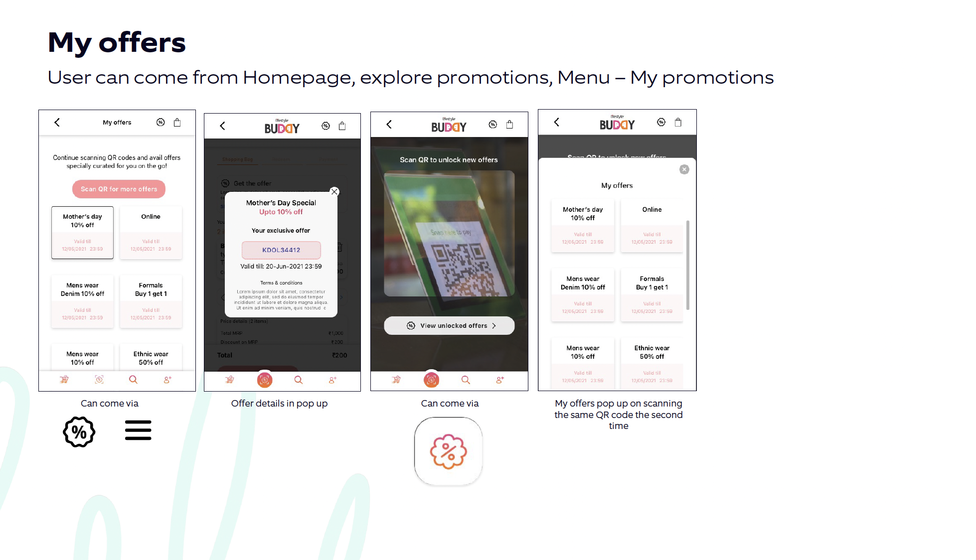Viewport: 976px width, 560px height.
Task: Select Ethnic wear 50% off in pop-up sheet
Action: pyautogui.click(x=652, y=364)
